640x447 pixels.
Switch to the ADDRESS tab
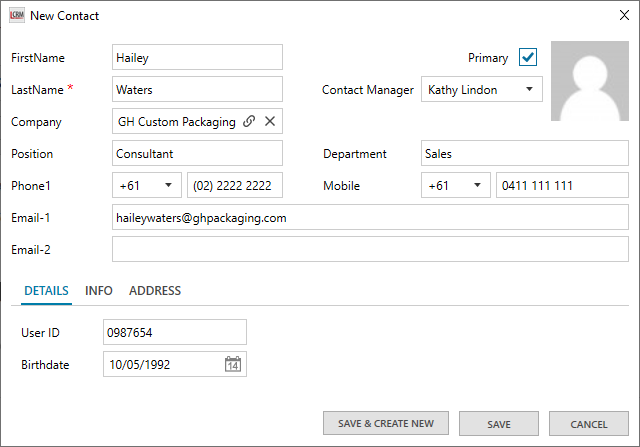tap(155, 291)
